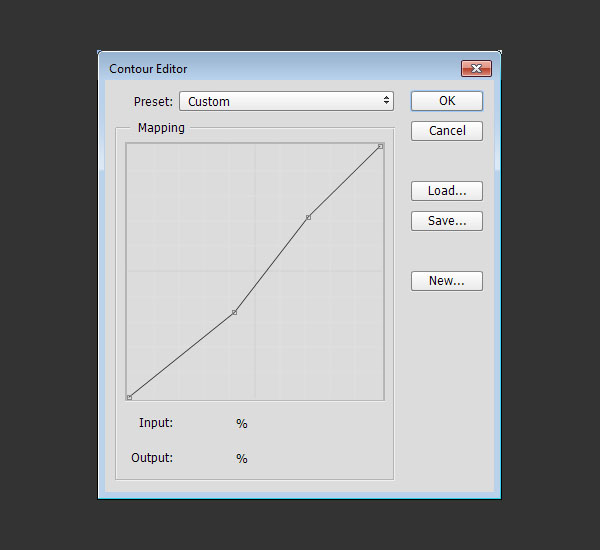The height and width of the screenshot is (550, 600).
Task: Select the top-right curve control point
Action: (x=380, y=147)
